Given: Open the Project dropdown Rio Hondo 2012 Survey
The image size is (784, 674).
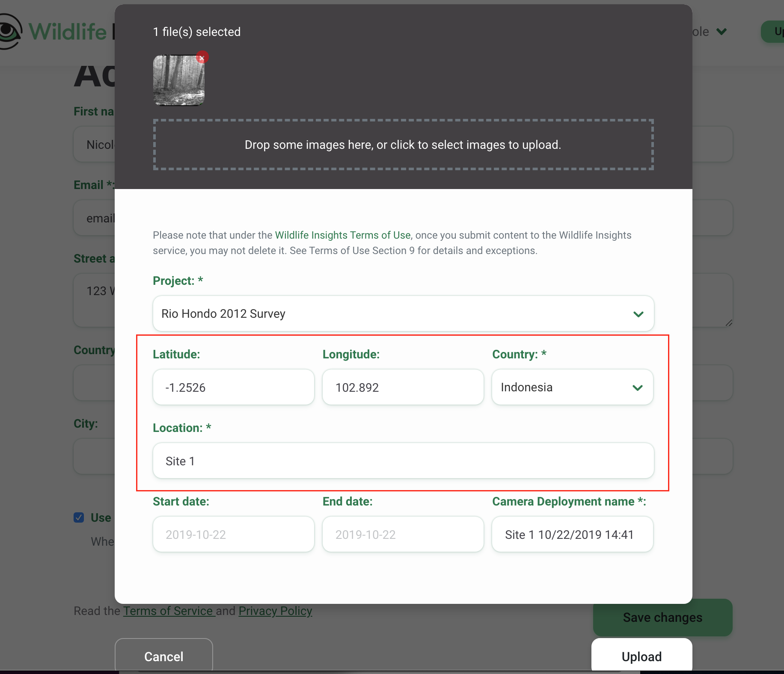Looking at the screenshot, I should tap(403, 313).
